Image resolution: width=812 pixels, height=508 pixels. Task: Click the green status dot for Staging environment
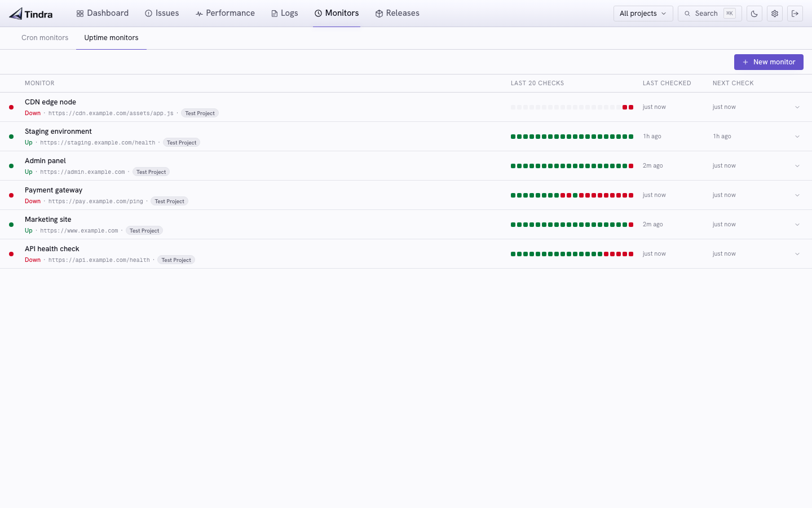pos(11,137)
